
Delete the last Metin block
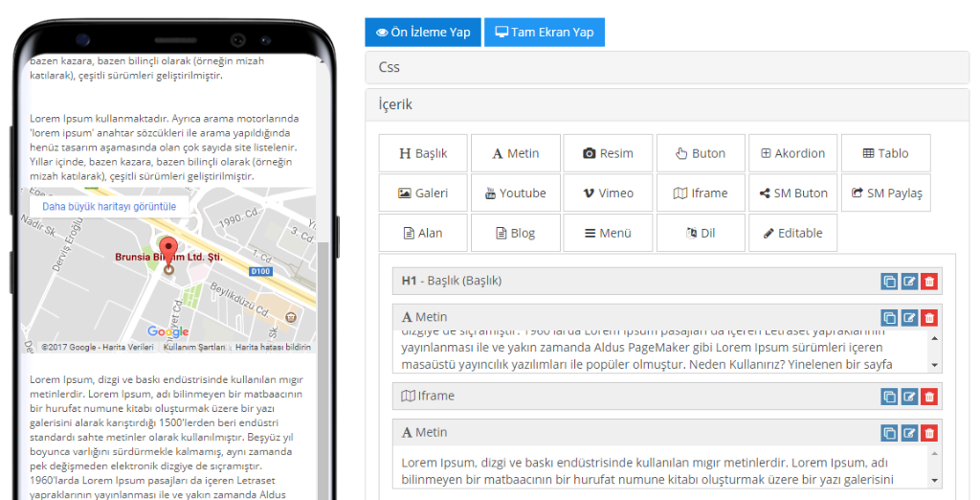pos(929,433)
